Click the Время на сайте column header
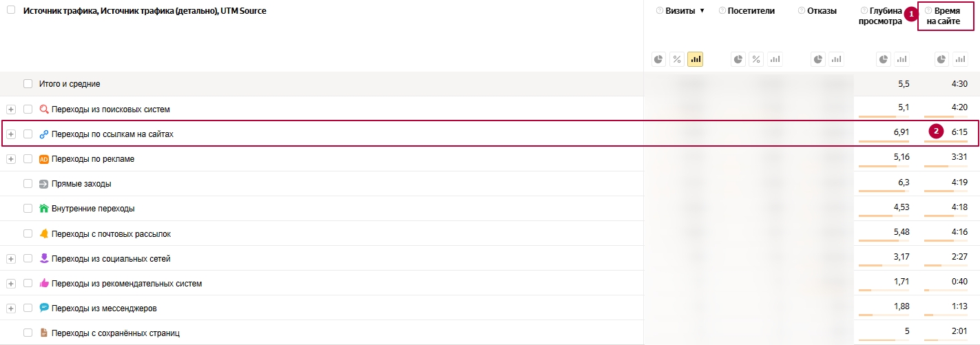Viewport: 980px width, 345px height. pyautogui.click(x=948, y=16)
